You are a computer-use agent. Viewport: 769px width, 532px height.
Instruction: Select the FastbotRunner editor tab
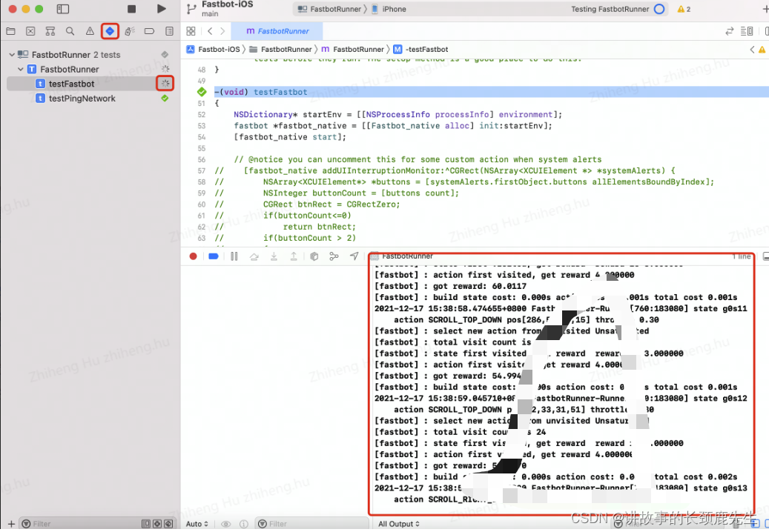tap(277, 31)
